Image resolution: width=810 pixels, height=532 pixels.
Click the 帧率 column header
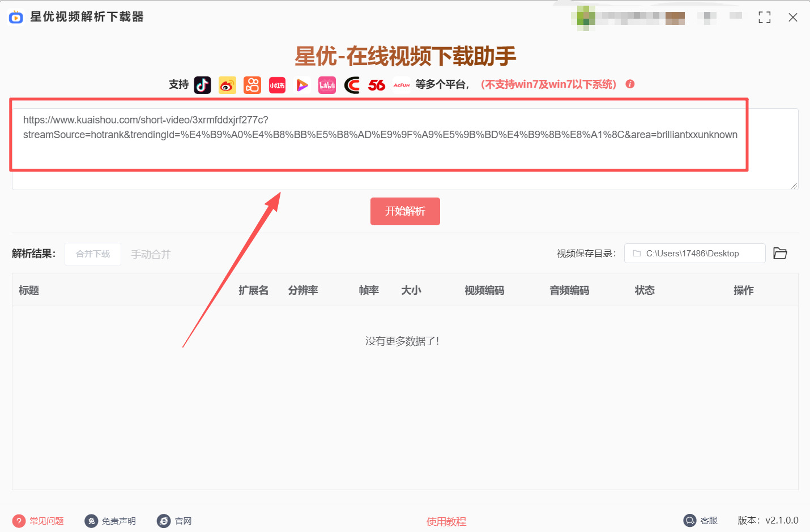pos(369,290)
